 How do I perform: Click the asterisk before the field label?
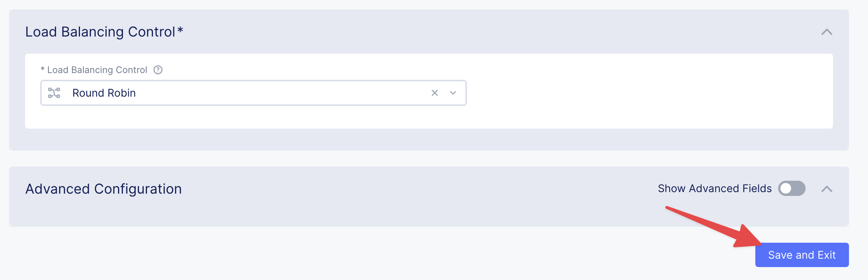pyautogui.click(x=43, y=69)
